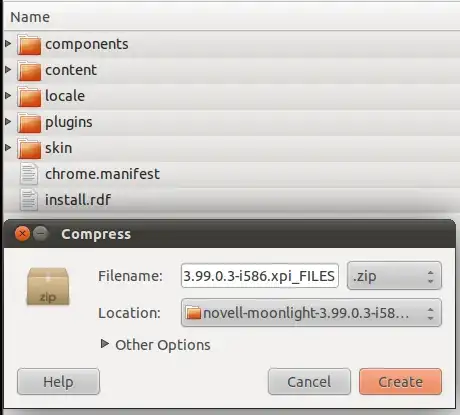Expand Other Options disclosure triangle
Image resolution: width=460 pixels, height=415 pixels.
[x=105, y=344]
